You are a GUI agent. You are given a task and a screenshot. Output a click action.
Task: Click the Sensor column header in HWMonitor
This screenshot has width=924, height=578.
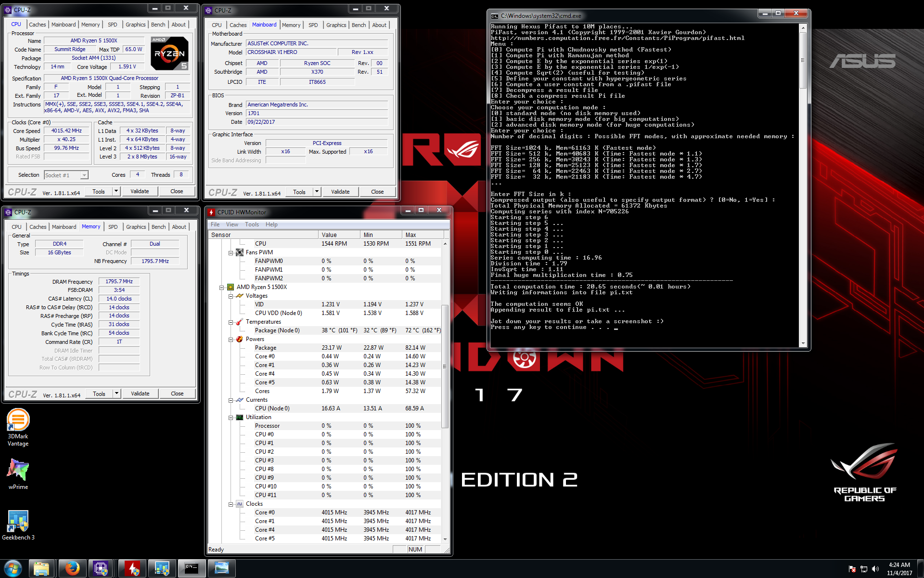coord(263,235)
